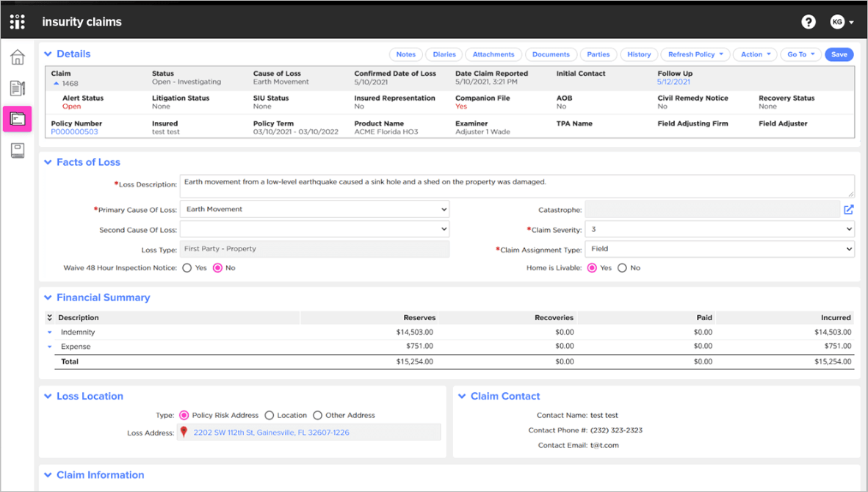Set Home is Livable to No
This screenshot has height=492, width=868.
tap(622, 268)
